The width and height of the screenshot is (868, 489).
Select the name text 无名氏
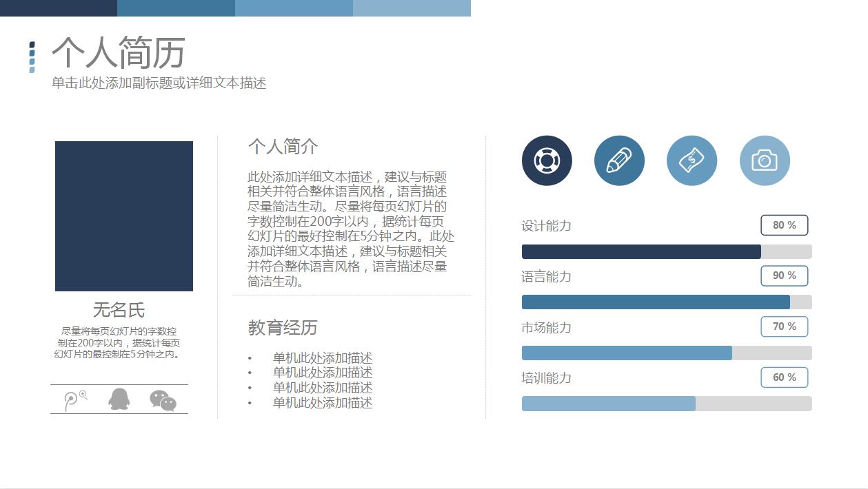pos(119,310)
